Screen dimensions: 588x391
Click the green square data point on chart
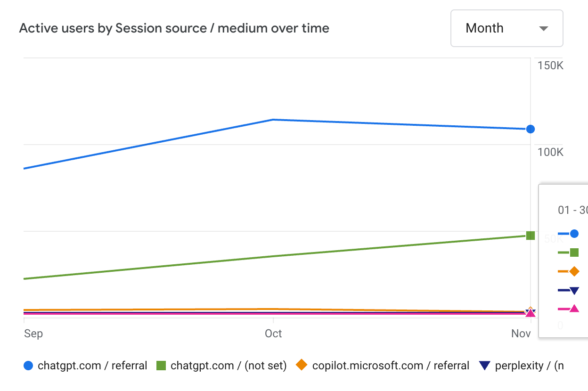531,236
